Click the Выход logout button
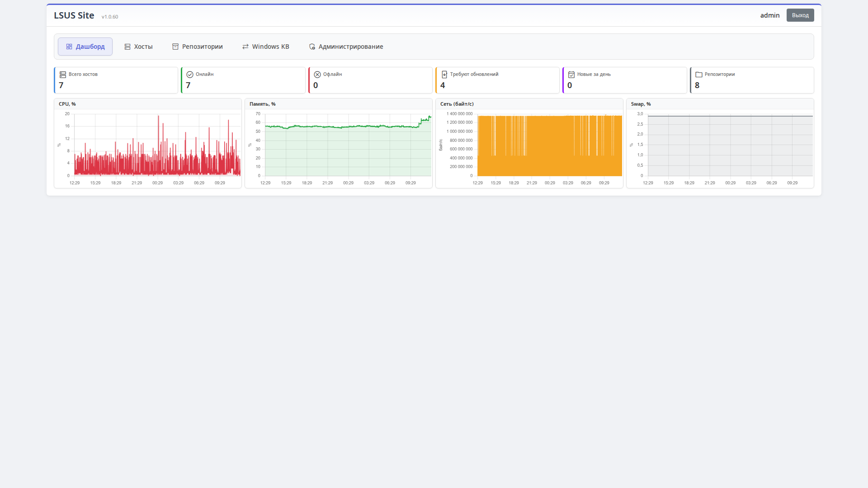 coord(800,15)
